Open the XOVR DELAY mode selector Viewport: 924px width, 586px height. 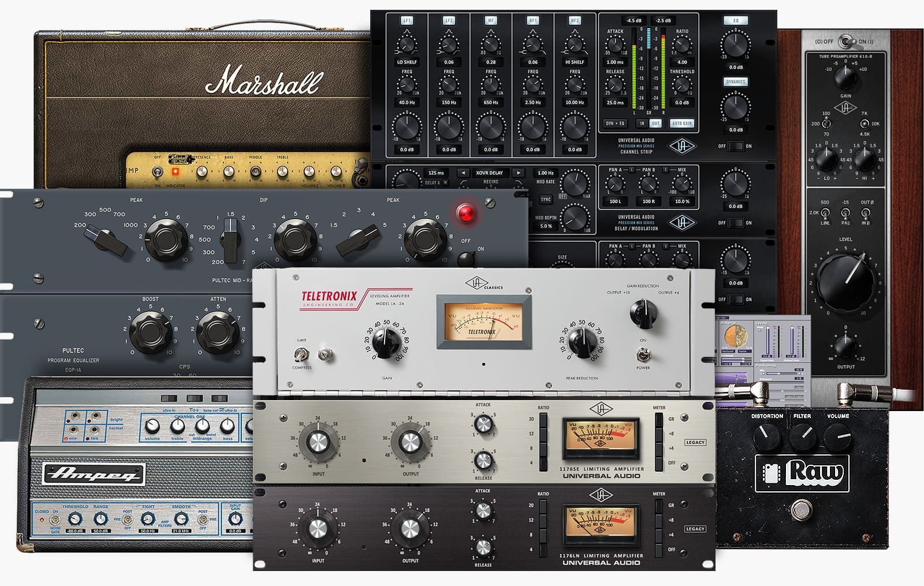pyautogui.click(x=490, y=173)
